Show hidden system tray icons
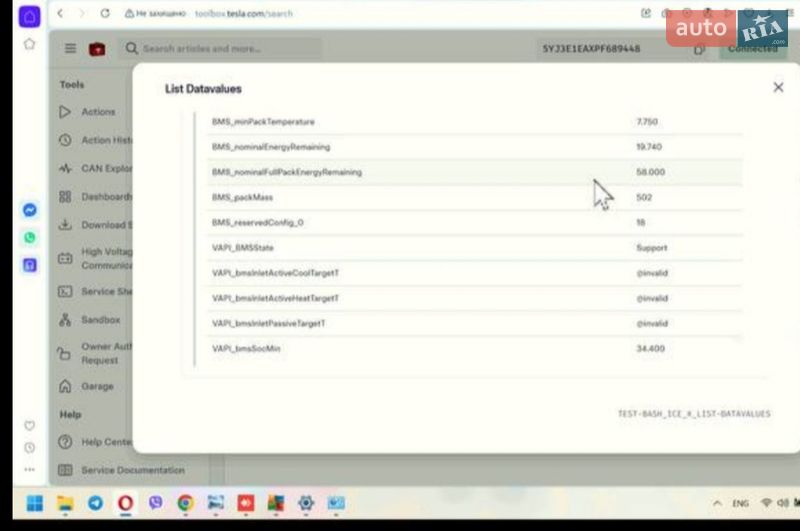Viewport: 800px width, 531px height. pos(717,503)
